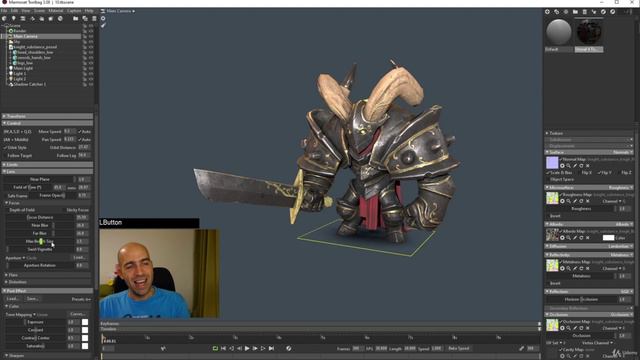The image size is (640, 360).
Task: Select Sky in scene tree
Action: [17, 42]
